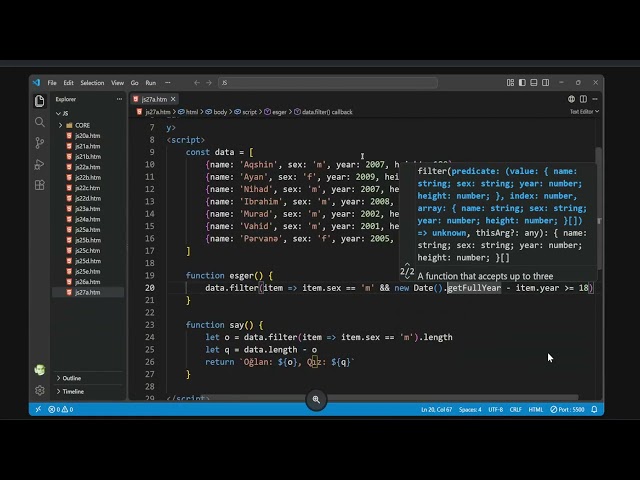This screenshot has width=640, height=480.
Task: Click line number 23 in gutter
Action: [x=150, y=325]
